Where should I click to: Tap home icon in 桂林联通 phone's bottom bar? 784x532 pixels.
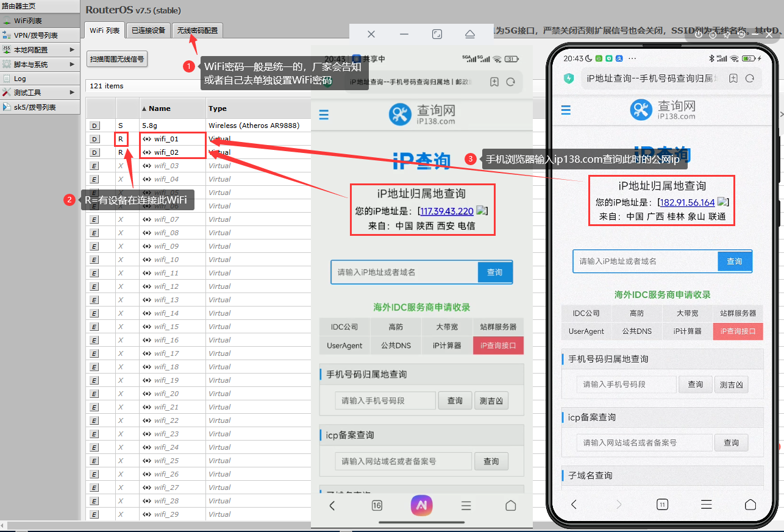coord(750,504)
